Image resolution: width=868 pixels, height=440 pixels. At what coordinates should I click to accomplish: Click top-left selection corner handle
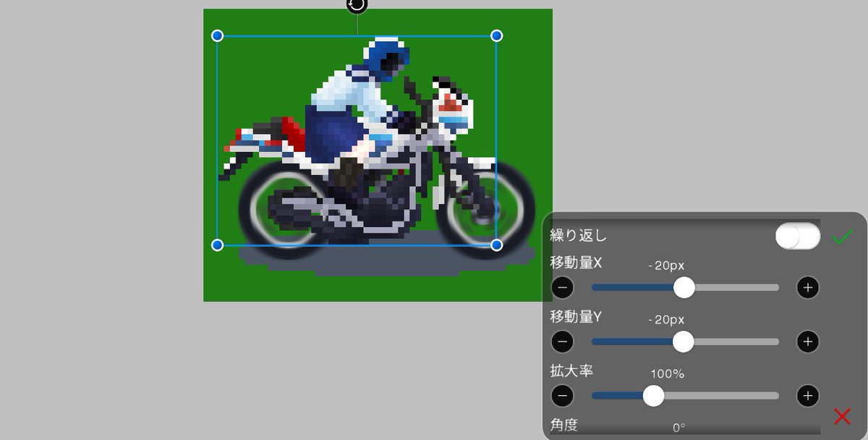[217, 35]
